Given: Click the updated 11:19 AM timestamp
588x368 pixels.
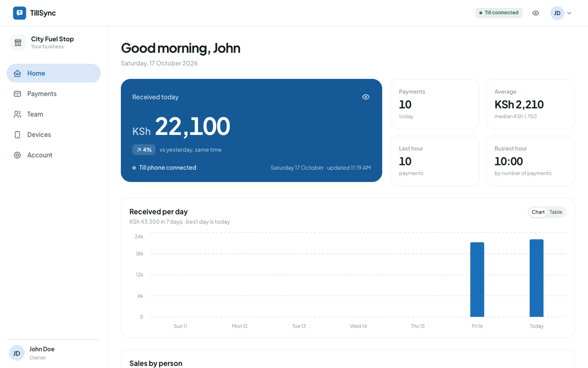Looking at the screenshot, I should point(349,168).
